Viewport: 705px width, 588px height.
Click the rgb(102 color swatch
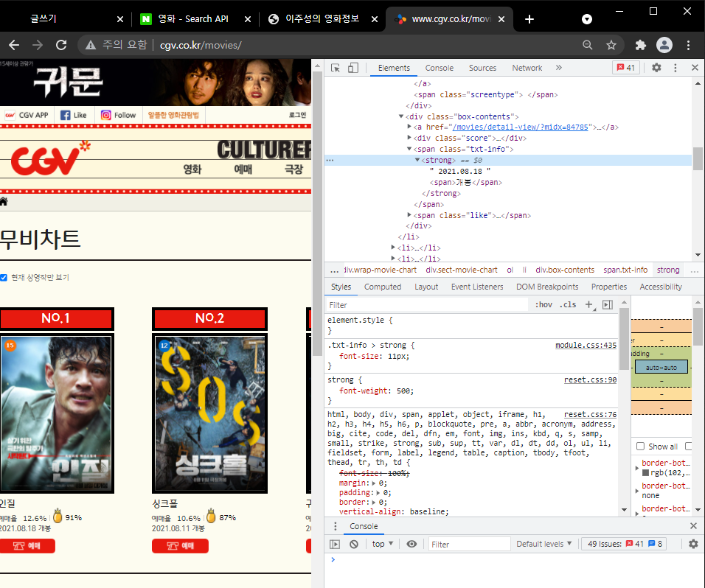[x=646, y=472]
